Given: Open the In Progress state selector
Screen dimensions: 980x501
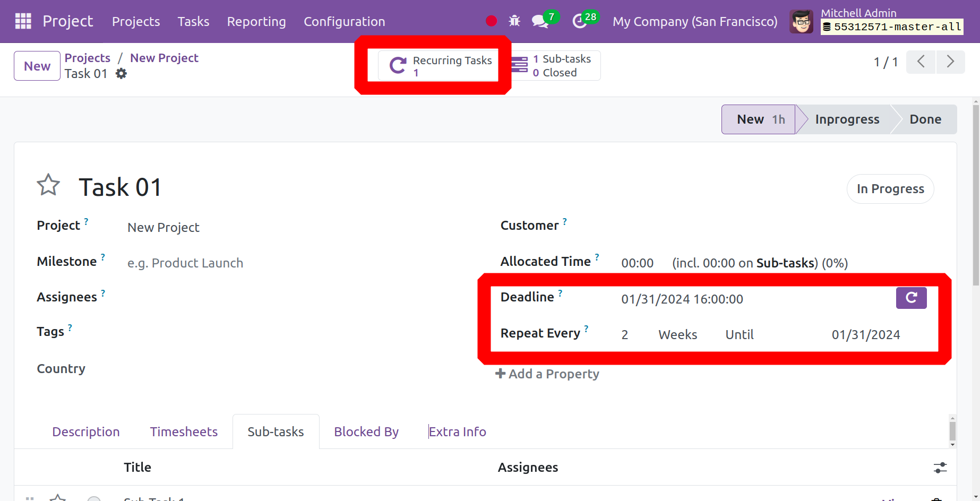Looking at the screenshot, I should [x=890, y=189].
